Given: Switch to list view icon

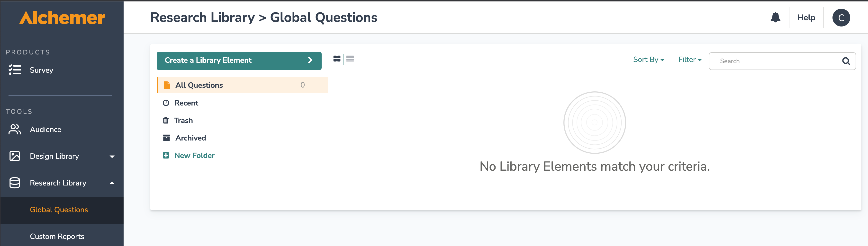Looking at the screenshot, I should click(350, 59).
